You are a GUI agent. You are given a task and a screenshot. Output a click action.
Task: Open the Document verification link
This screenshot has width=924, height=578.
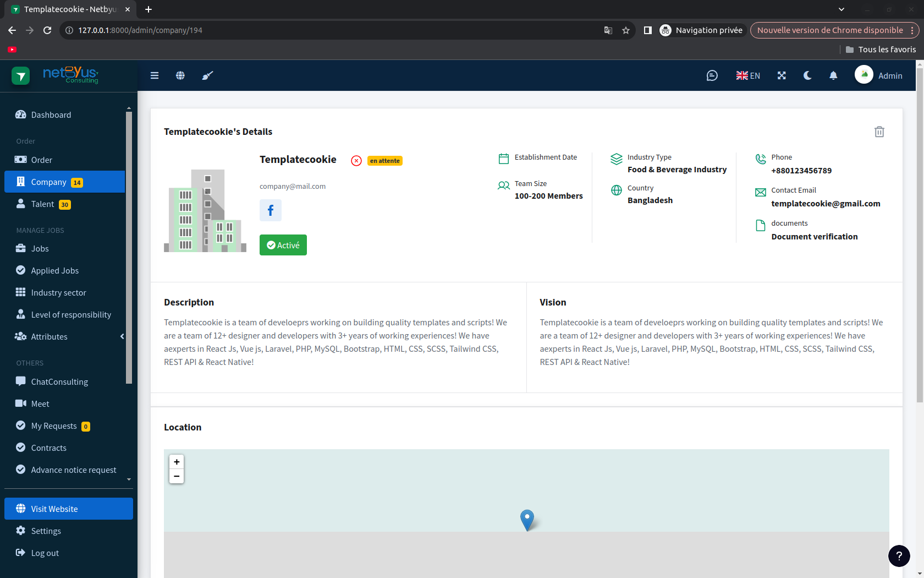(x=814, y=237)
